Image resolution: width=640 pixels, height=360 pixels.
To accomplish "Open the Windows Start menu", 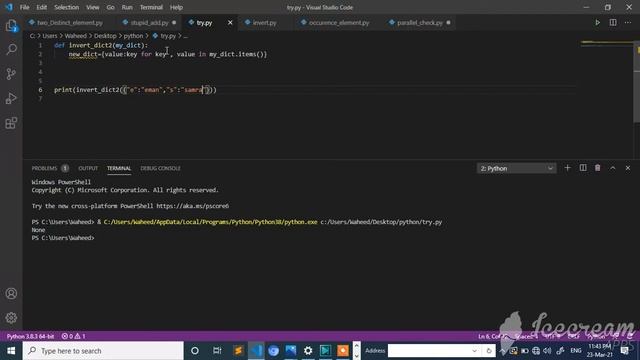I will (x=11, y=351).
